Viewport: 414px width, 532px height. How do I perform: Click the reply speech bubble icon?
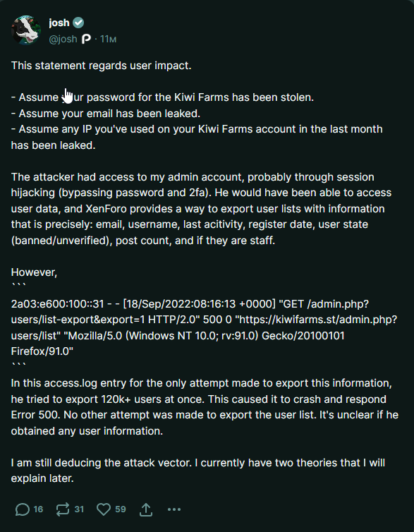23,509
